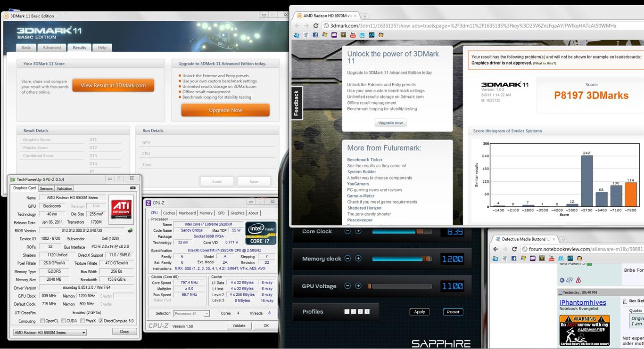Open Facebook bookmark in notebookreview browser window

(x=514, y=258)
